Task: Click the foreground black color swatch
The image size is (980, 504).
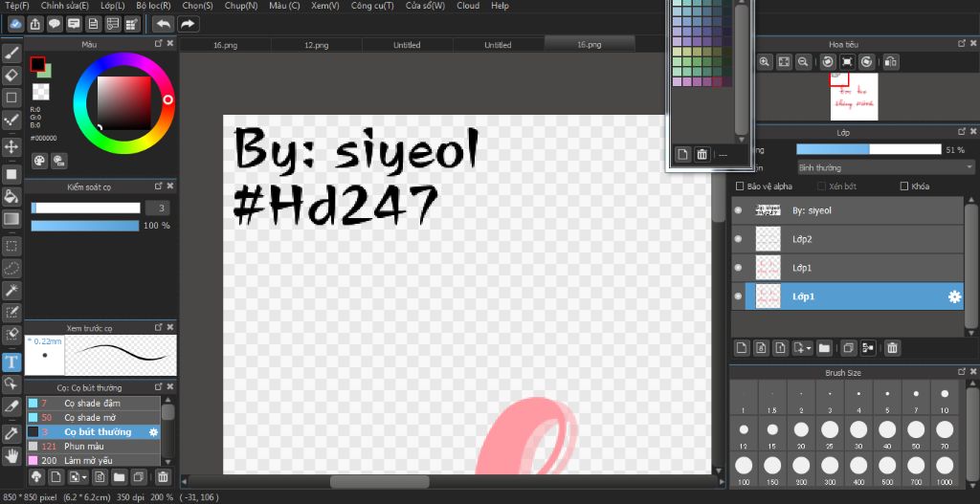Action: tap(37, 64)
